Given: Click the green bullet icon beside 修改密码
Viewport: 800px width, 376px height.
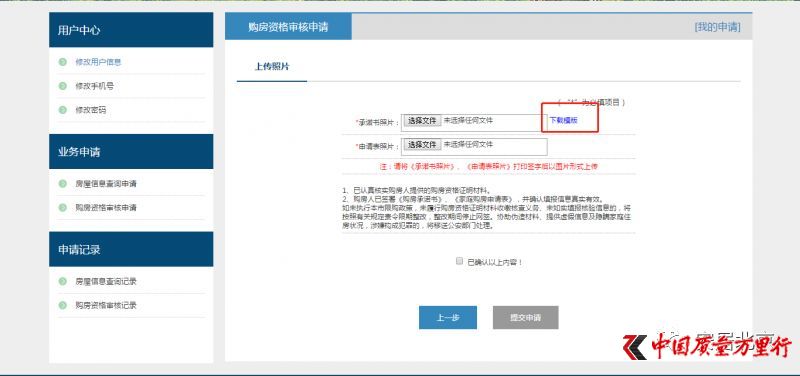Looking at the screenshot, I should pyautogui.click(x=63, y=110).
